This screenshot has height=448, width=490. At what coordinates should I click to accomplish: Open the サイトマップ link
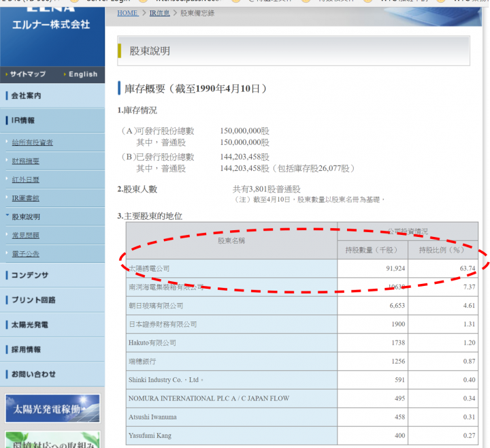28,74
